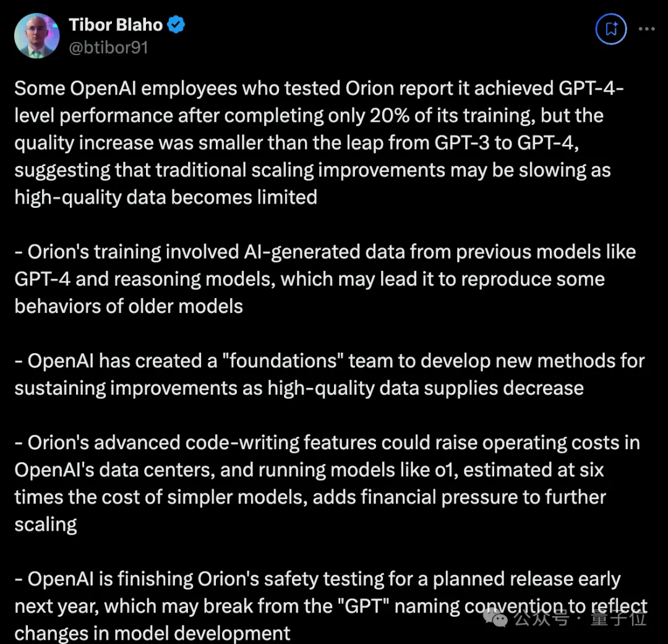This screenshot has width=668, height=644.
Task: Open the @btibor91 handle link
Action: 108,48
